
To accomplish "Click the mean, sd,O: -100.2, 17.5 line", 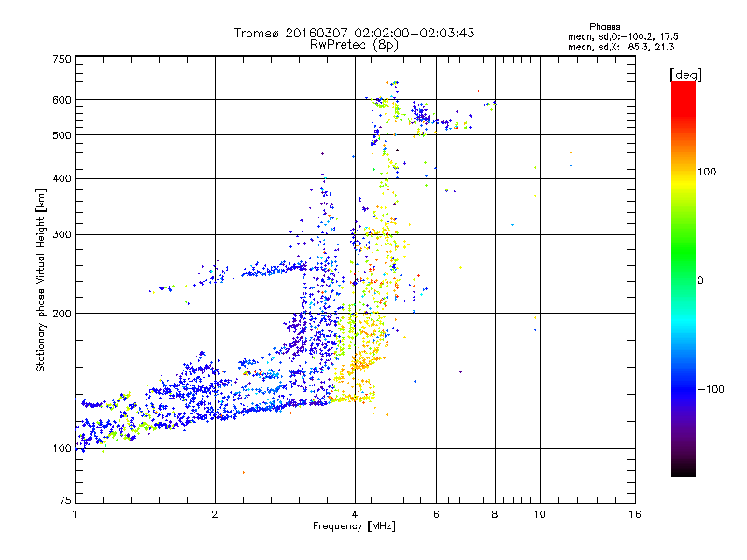I will [623, 36].
